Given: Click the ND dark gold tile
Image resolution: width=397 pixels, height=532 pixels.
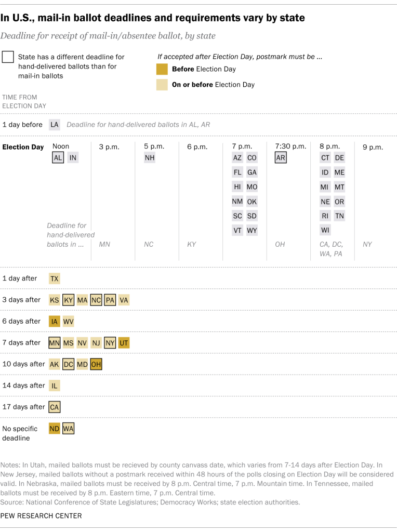Looking at the screenshot, I should tap(54, 429).
